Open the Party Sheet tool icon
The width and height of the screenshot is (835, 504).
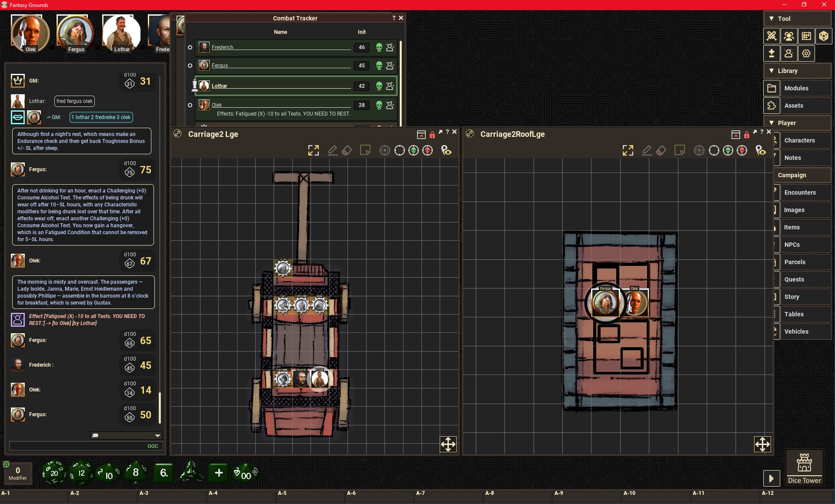[789, 36]
